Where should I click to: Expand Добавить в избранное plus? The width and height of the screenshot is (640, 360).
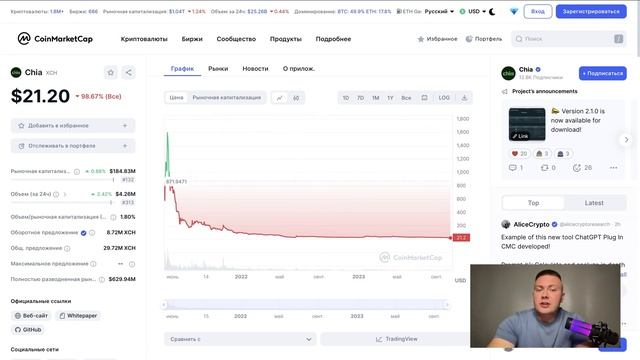tap(125, 126)
